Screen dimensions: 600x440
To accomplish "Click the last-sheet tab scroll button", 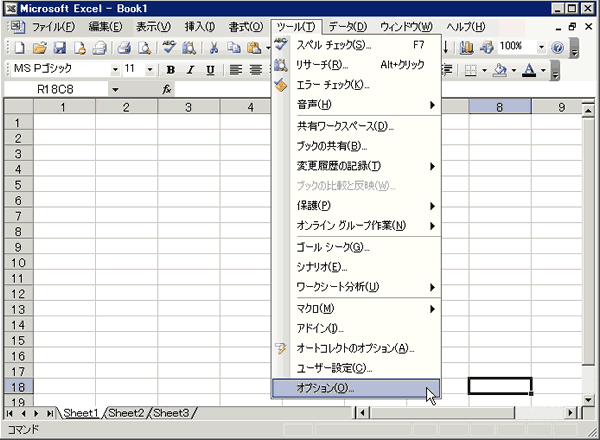I will 49,414.
